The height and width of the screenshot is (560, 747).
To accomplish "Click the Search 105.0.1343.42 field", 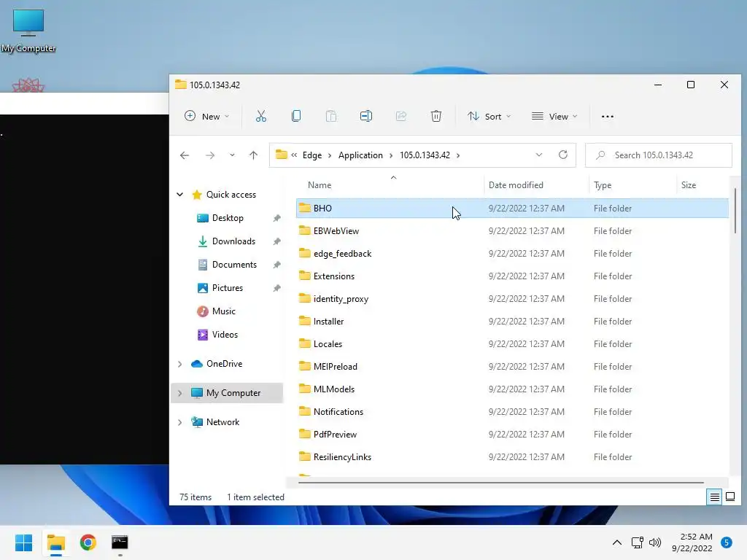I will [x=659, y=155].
